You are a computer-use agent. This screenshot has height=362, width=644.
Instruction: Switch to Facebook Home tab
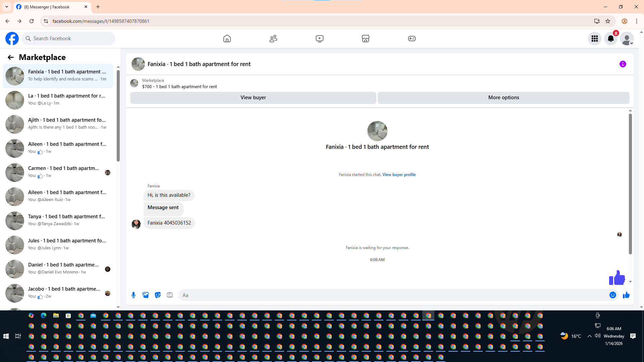tap(227, 39)
